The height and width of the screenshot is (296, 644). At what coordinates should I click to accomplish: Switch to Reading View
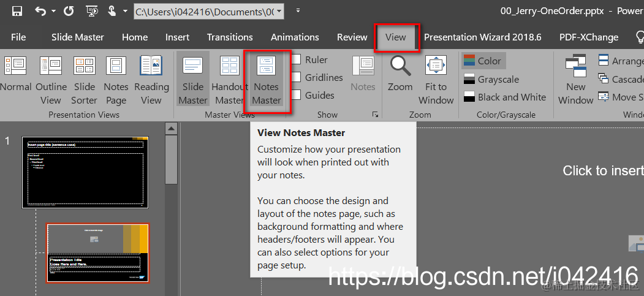click(x=151, y=80)
